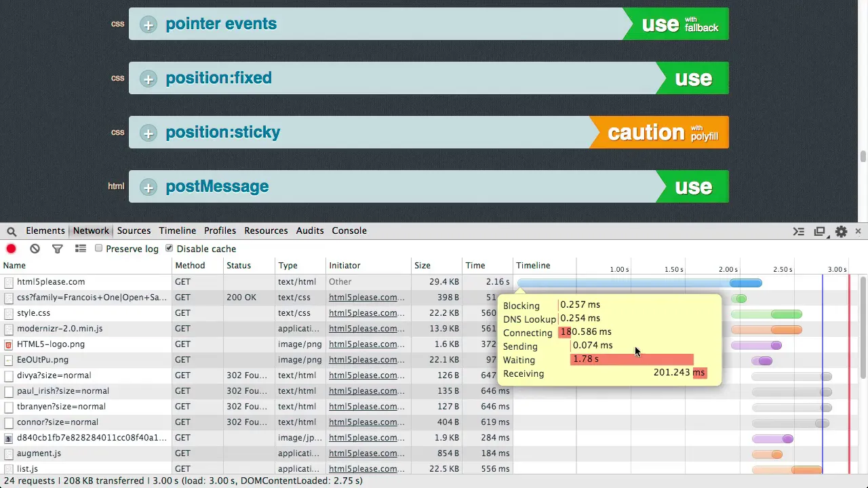Click the use with fallback badge

676,24
